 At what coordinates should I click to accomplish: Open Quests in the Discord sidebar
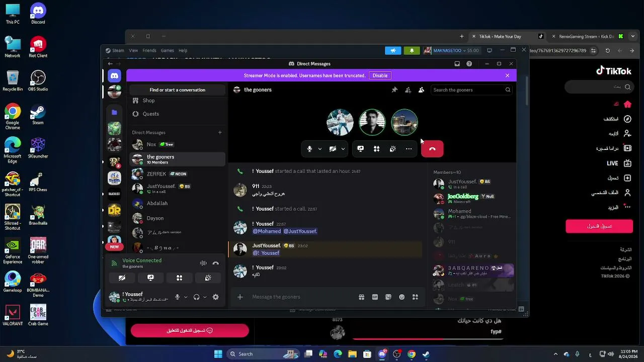pos(177,114)
